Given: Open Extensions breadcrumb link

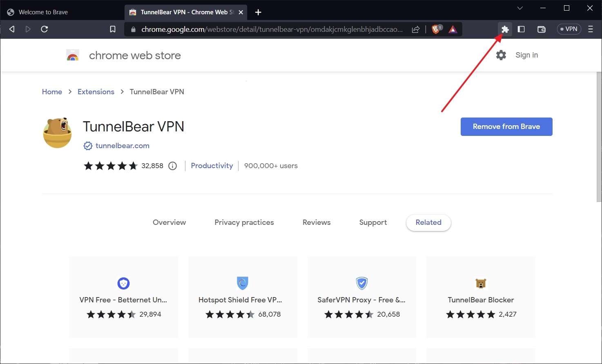Looking at the screenshot, I should coord(96,92).
